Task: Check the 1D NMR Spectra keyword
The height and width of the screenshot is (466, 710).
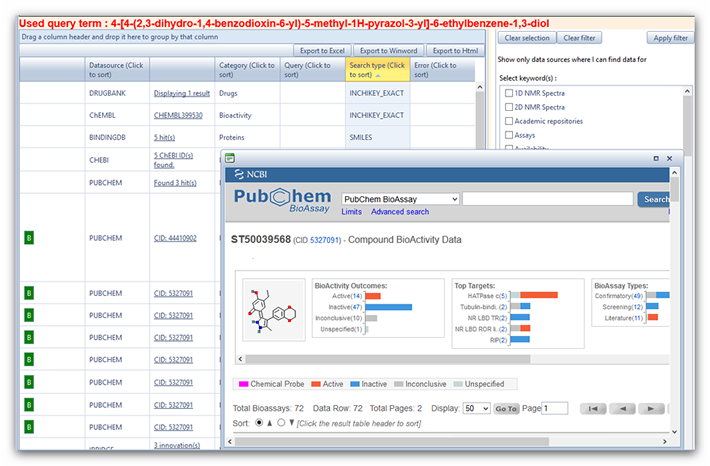Action: (509, 93)
